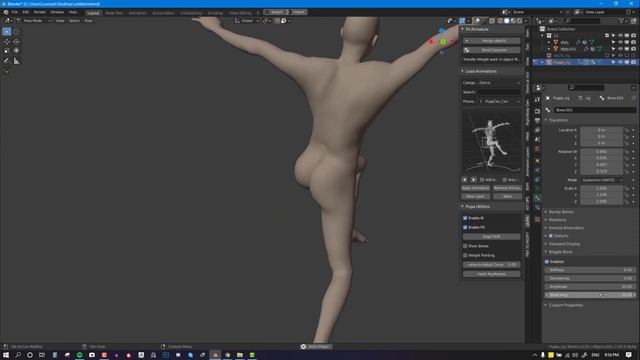640x360 pixels.
Task: Toggle render camera for the top collection
Action: 633,36
